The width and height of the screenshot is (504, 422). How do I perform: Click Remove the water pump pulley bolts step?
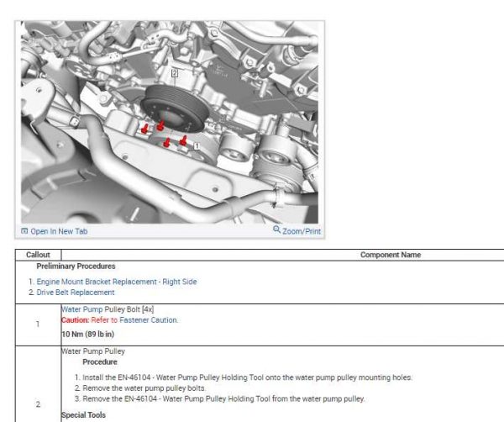pos(144,388)
